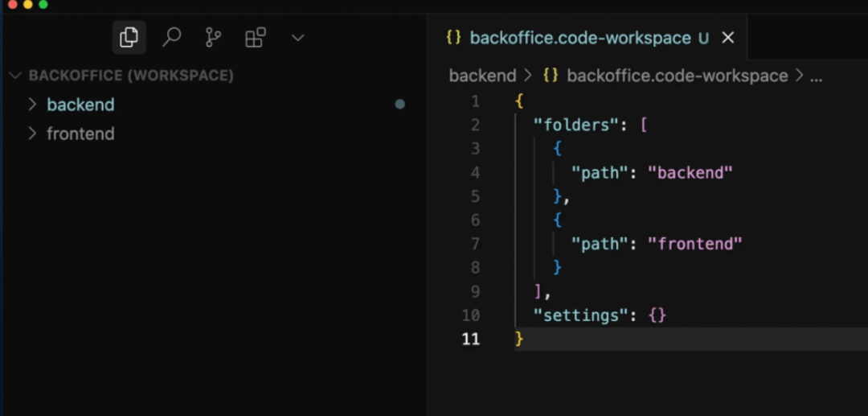The image size is (868, 416).
Task: Expand the backend folder chevron
Action: (32, 105)
